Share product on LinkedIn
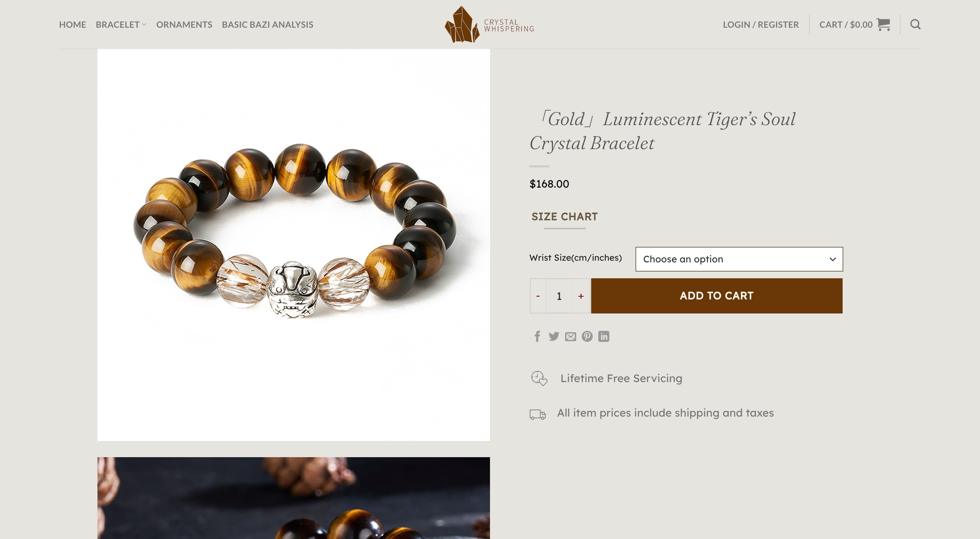This screenshot has height=539, width=980. 604,336
